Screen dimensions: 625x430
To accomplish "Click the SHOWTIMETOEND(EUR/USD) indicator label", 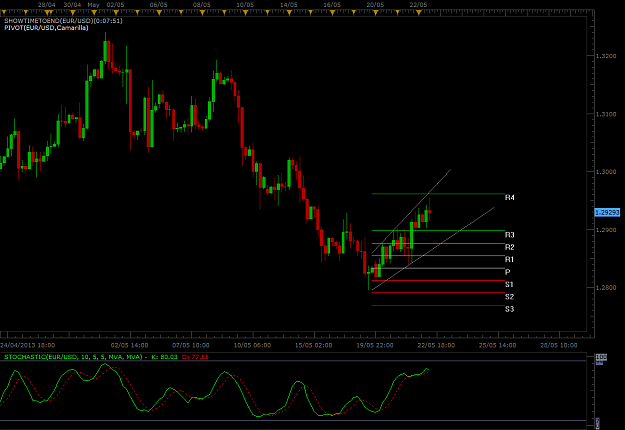I will coord(63,21).
